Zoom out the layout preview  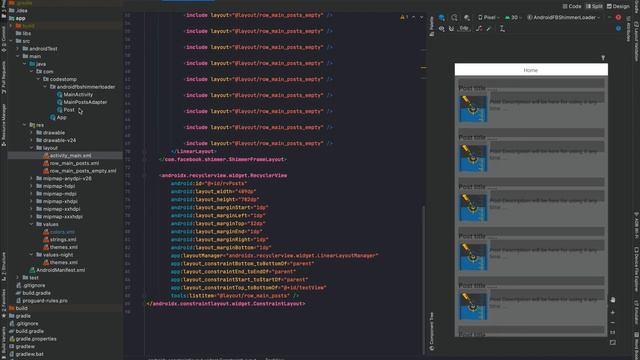tap(613, 322)
